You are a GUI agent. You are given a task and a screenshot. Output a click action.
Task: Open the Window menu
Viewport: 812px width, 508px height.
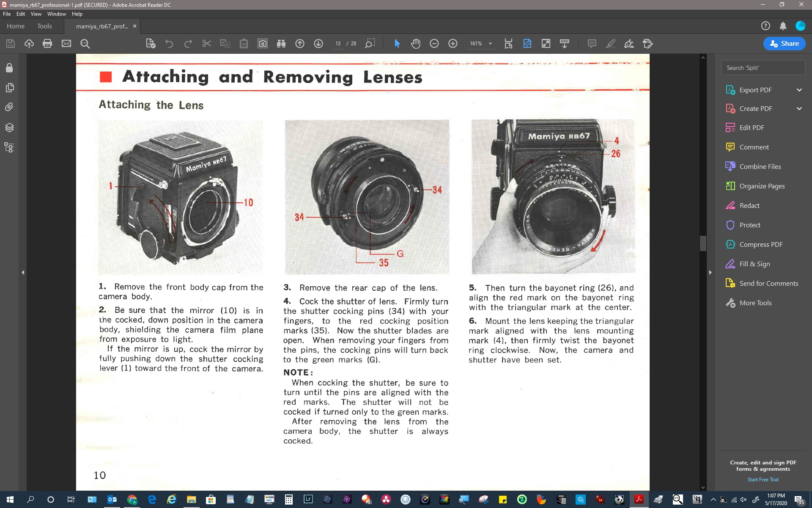(x=56, y=14)
